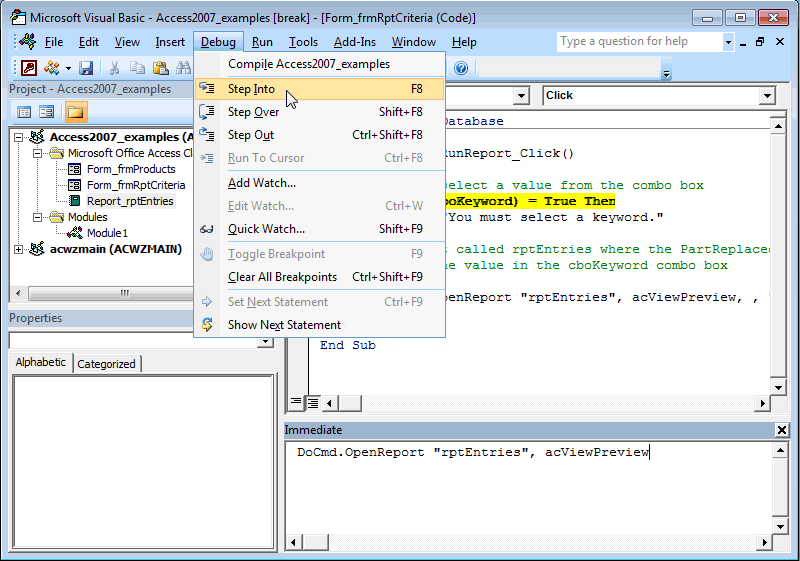This screenshot has height=561, width=800.
Task: Open the Properties object dropdown
Action: [x=265, y=342]
